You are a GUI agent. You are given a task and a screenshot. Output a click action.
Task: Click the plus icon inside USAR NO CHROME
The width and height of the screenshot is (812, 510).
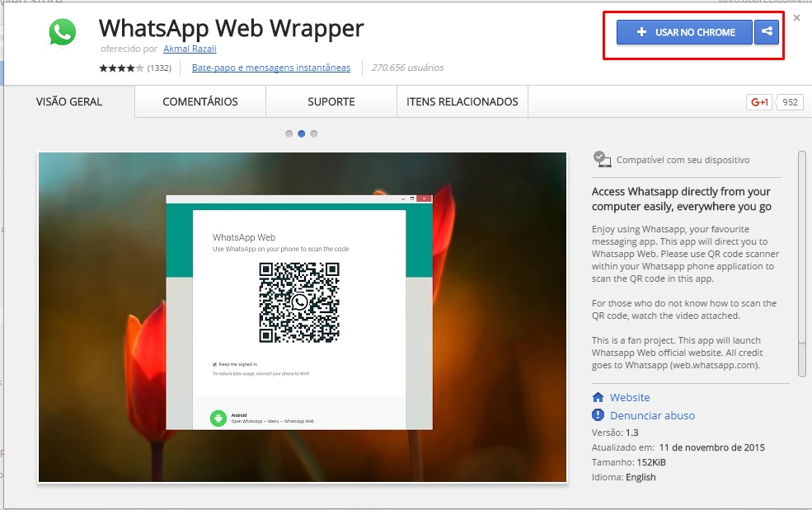click(x=640, y=33)
